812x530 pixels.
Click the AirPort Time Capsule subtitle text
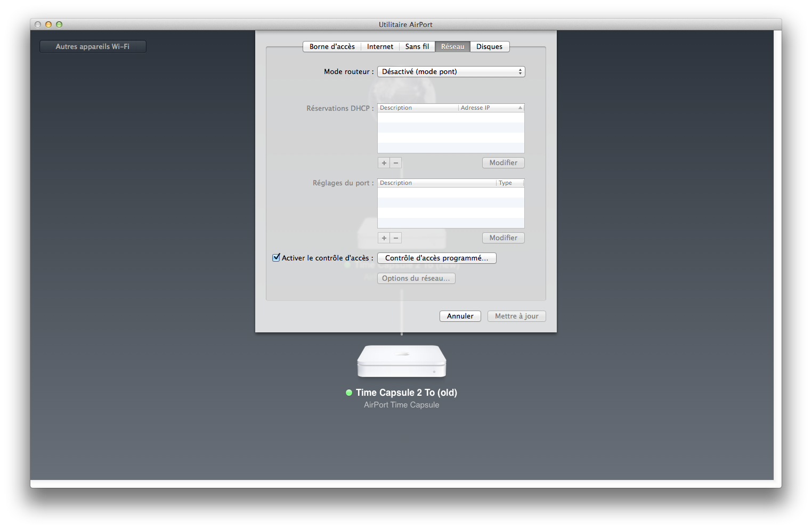click(402, 405)
